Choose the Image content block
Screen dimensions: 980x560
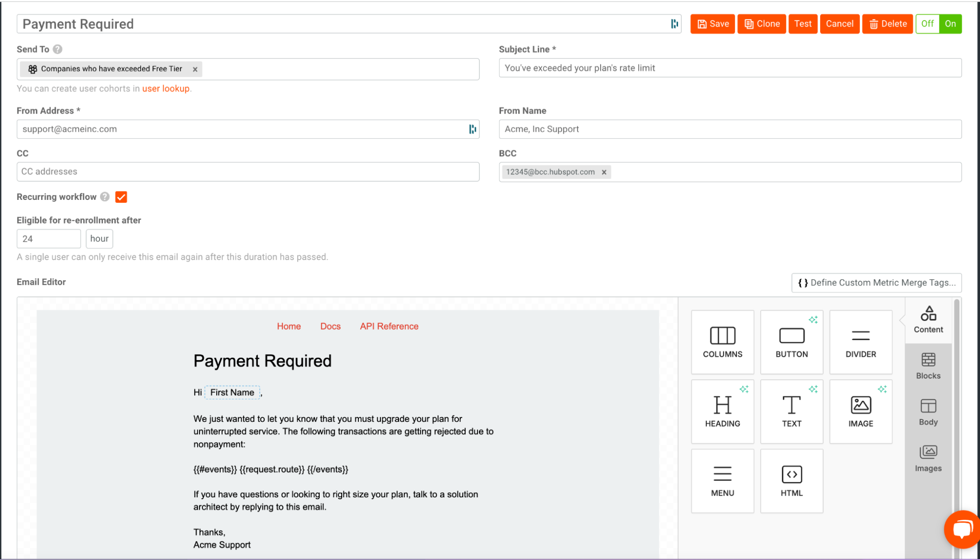(x=860, y=412)
